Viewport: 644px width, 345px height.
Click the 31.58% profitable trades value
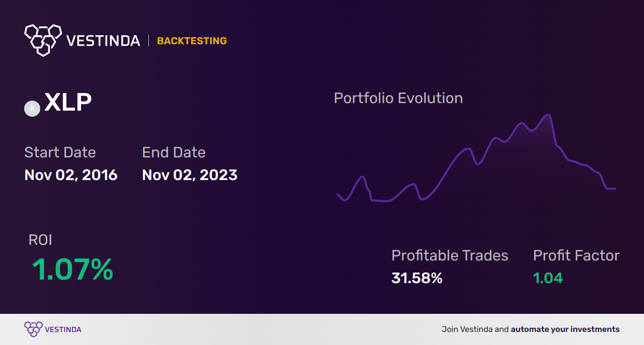click(x=417, y=278)
